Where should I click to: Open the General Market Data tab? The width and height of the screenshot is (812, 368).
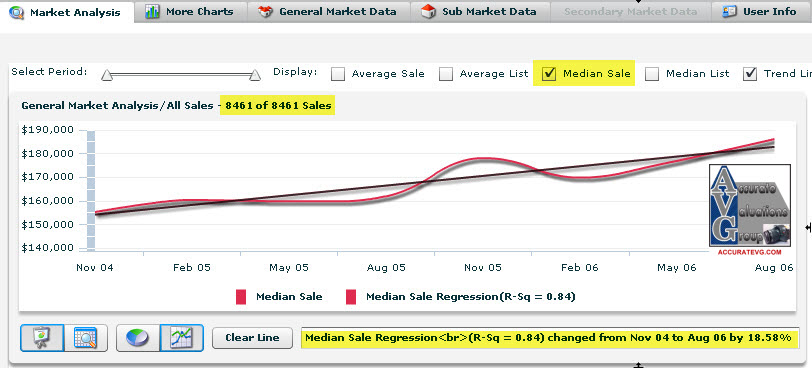pyautogui.click(x=329, y=11)
